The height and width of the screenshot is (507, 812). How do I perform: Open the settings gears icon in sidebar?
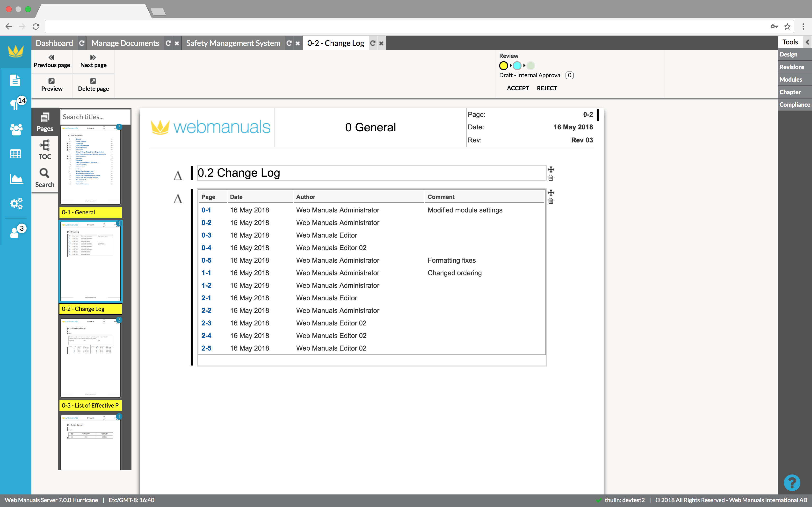pos(16,203)
